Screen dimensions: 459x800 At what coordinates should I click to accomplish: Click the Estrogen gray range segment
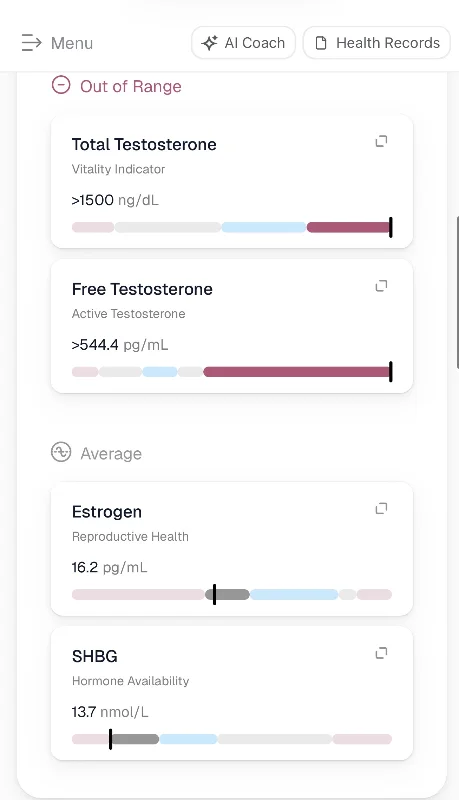tap(227, 594)
